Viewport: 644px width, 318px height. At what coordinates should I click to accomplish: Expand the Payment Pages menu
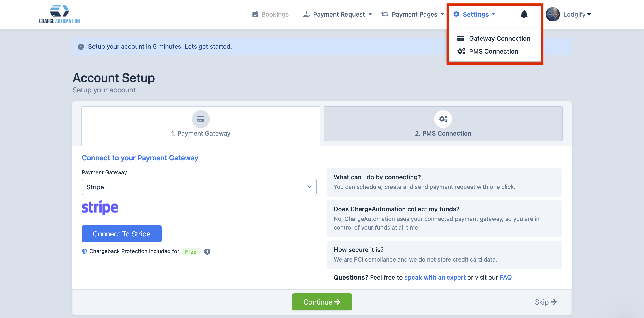[413, 14]
